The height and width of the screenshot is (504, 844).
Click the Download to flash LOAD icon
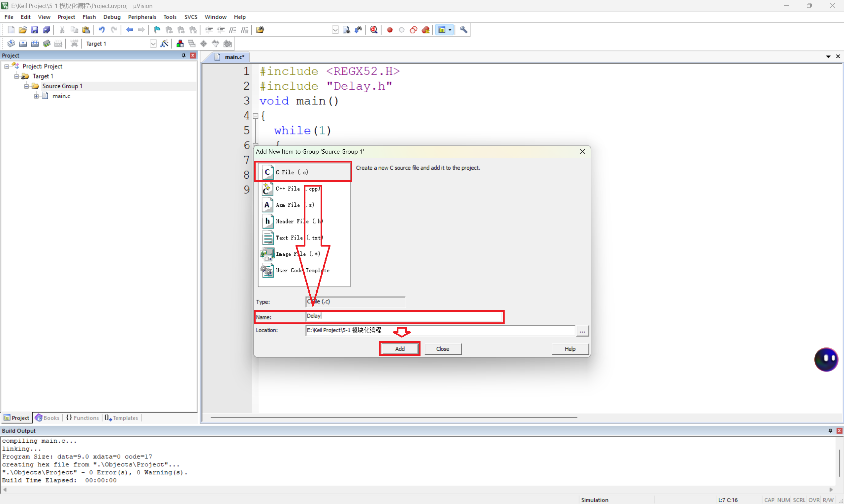(74, 44)
